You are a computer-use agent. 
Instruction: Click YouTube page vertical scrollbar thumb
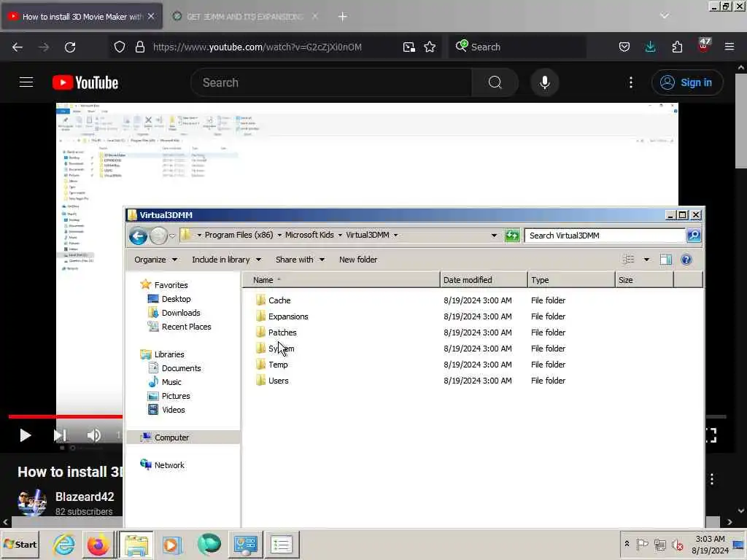pos(741,120)
